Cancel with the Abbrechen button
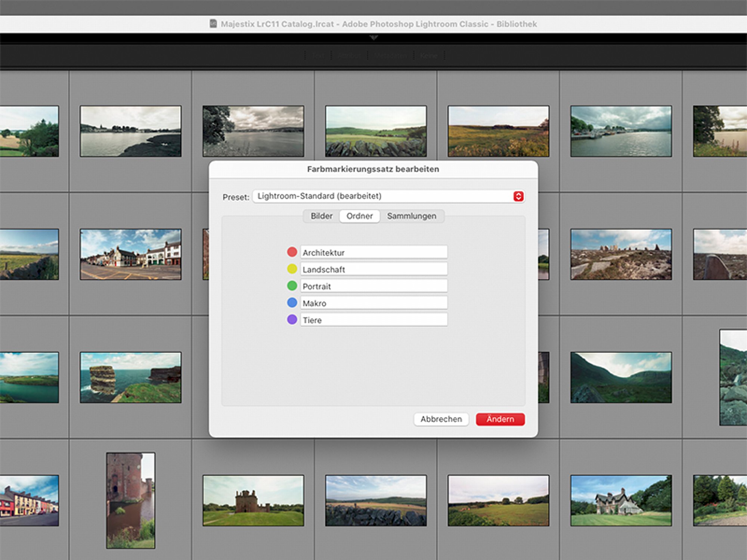 (x=441, y=419)
